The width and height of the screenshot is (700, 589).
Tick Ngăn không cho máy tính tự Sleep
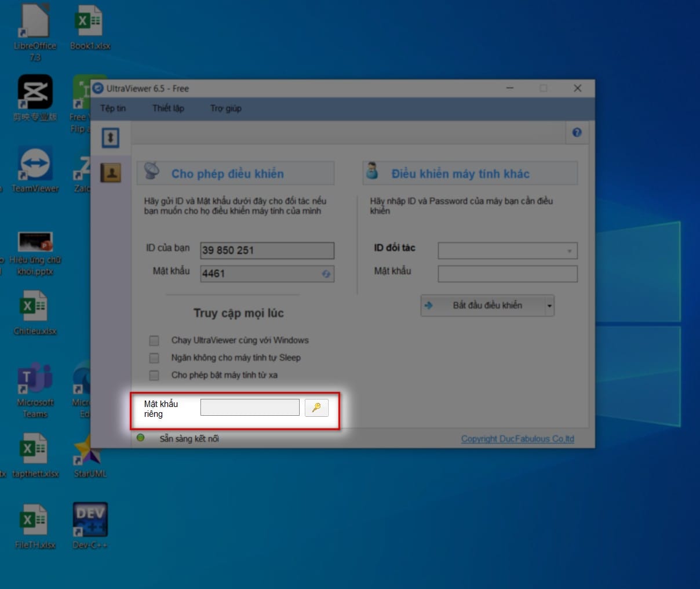coord(154,358)
